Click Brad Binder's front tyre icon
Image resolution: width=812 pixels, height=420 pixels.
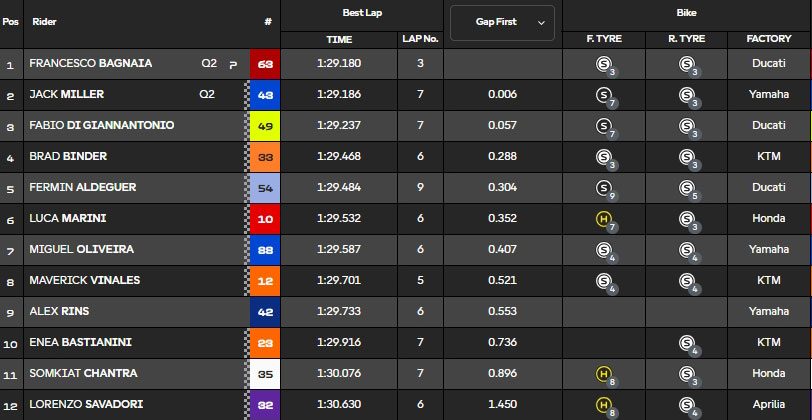pos(605,158)
